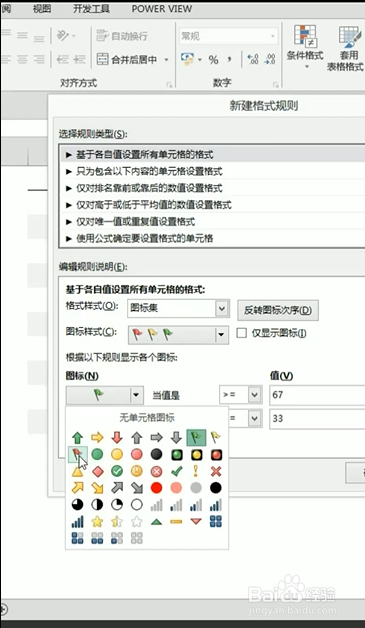Screen dimensions: 365x628
Task: Select the yellow flag in icon grid
Action: tap(216, 437)
